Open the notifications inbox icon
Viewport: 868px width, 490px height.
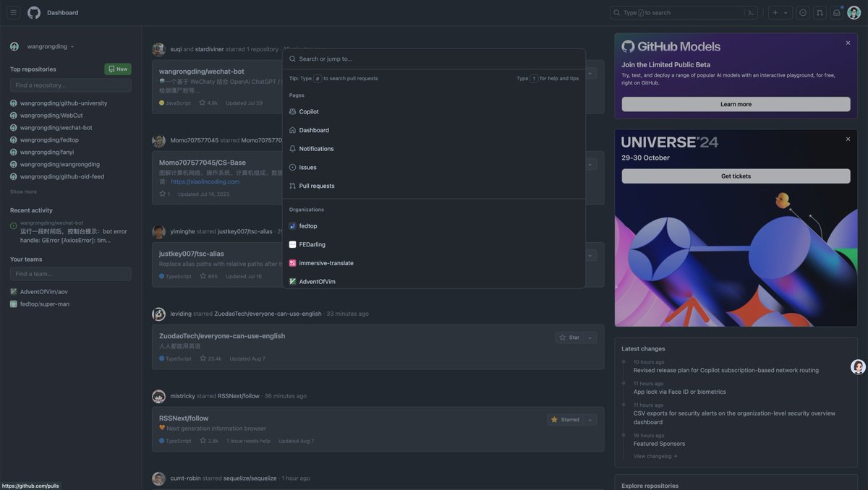(x=837, y=12)
